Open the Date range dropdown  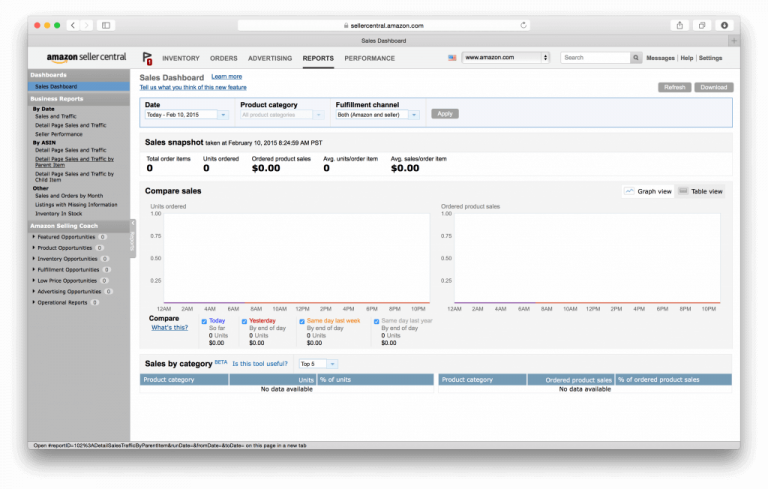(x=186, y=115)
